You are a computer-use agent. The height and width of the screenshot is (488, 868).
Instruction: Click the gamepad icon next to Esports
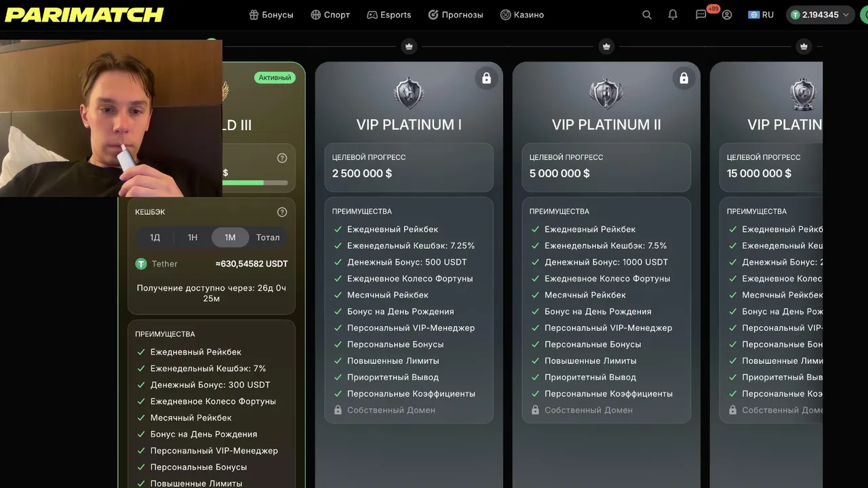[372, 15]
